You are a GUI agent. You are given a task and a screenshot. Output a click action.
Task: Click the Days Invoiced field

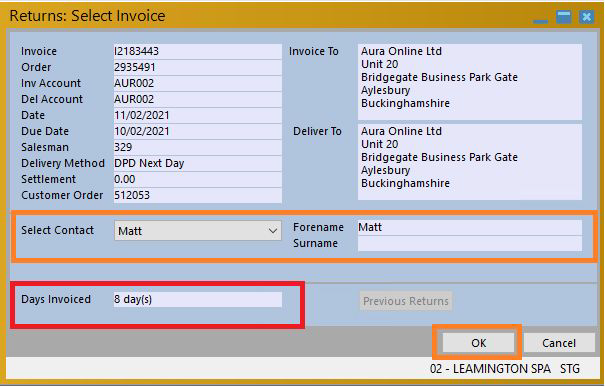click(x=198, y=299)
